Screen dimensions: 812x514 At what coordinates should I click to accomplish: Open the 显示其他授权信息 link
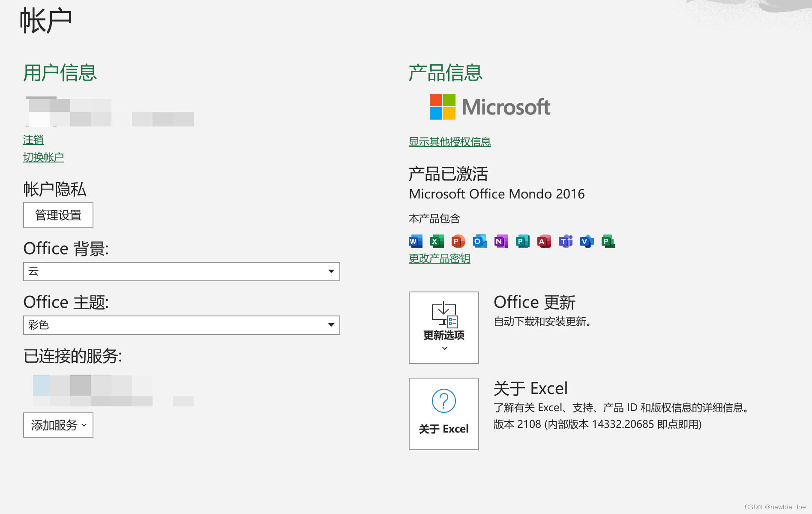450,142
